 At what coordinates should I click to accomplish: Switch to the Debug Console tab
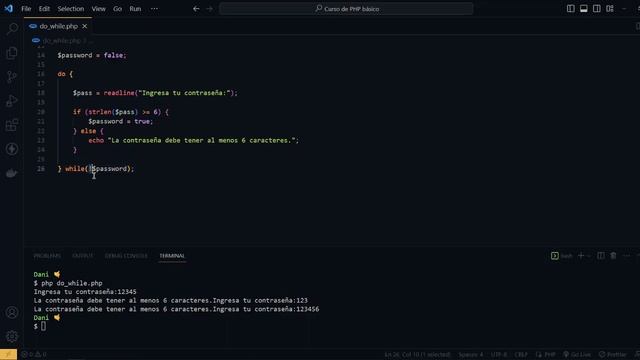(x=126, y=256)
